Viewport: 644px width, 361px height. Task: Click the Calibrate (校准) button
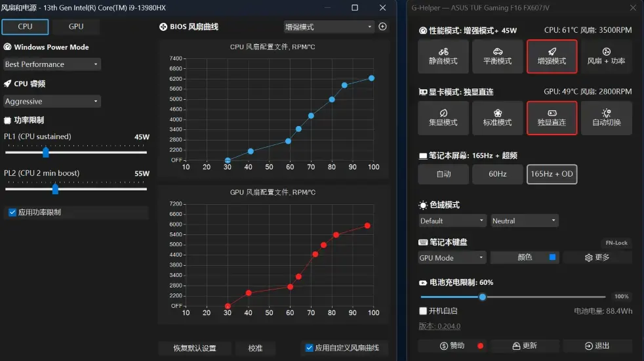coord(255,348)
